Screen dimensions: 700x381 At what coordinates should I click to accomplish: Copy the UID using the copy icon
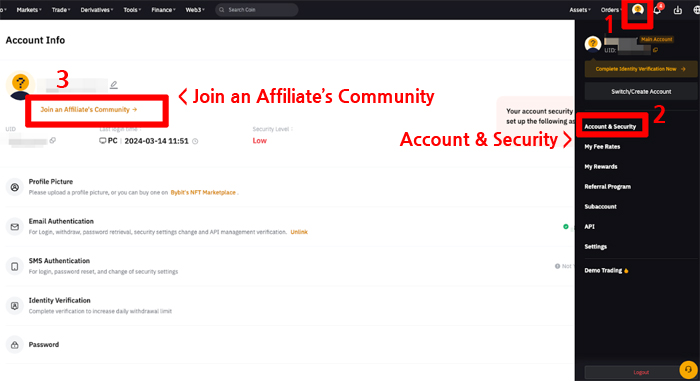pyautogui.click(x=53, y=140)
